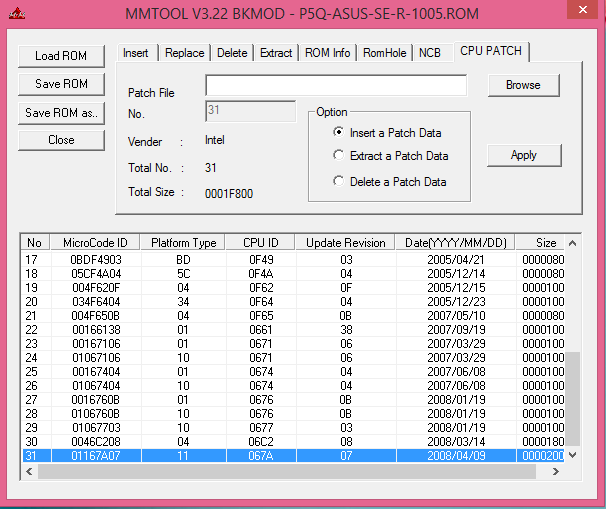Click the No. field showing 31

click(x=250, y=111)
